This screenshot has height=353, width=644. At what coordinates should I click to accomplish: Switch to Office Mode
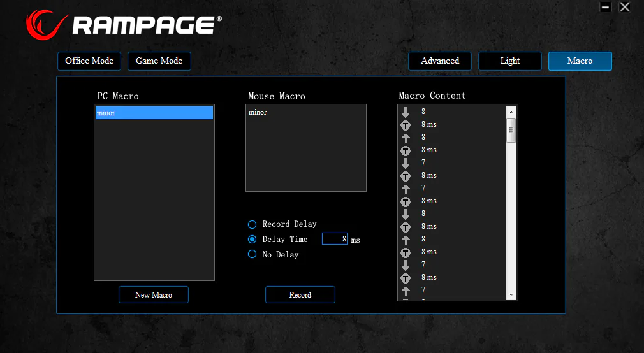point(89,61)
